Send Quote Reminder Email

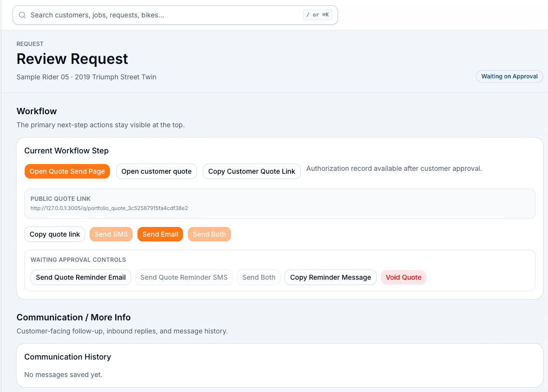(x=81, y=277)
